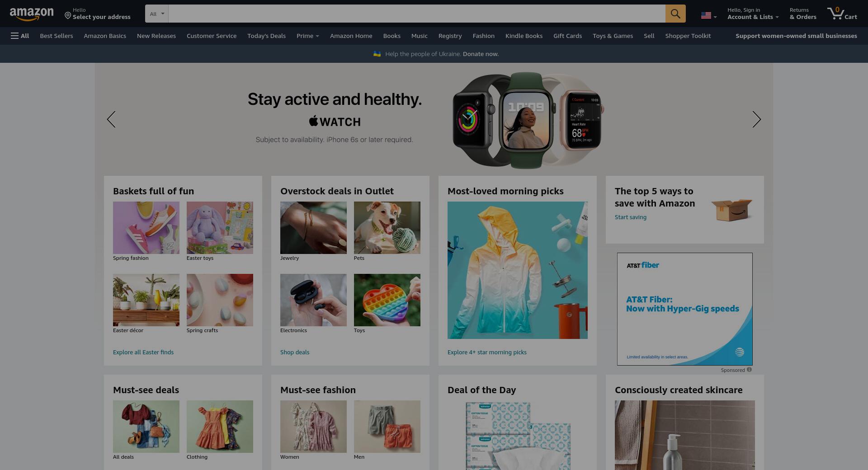Go to Today's Deals

click(266, 36)
